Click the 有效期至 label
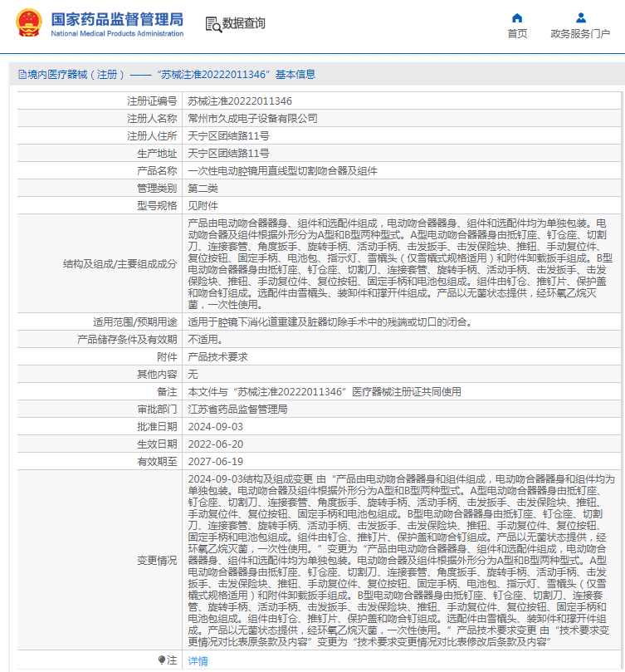 point(157,462)
